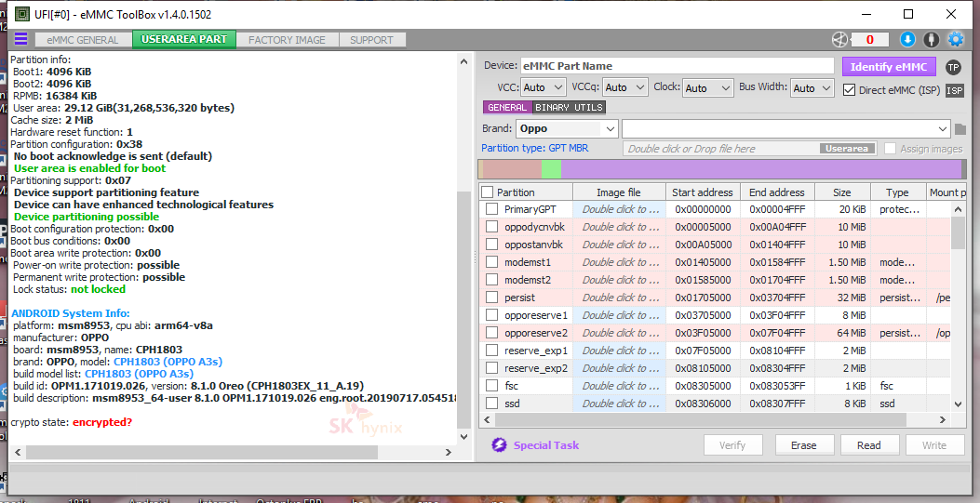Click the fan counter icon in toolbar

[x=839, y=40]
